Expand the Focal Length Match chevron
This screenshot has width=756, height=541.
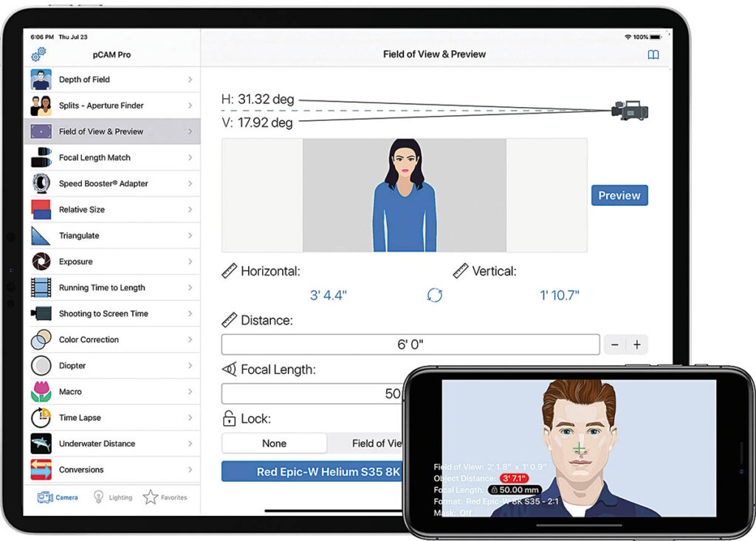pos(190,158)
